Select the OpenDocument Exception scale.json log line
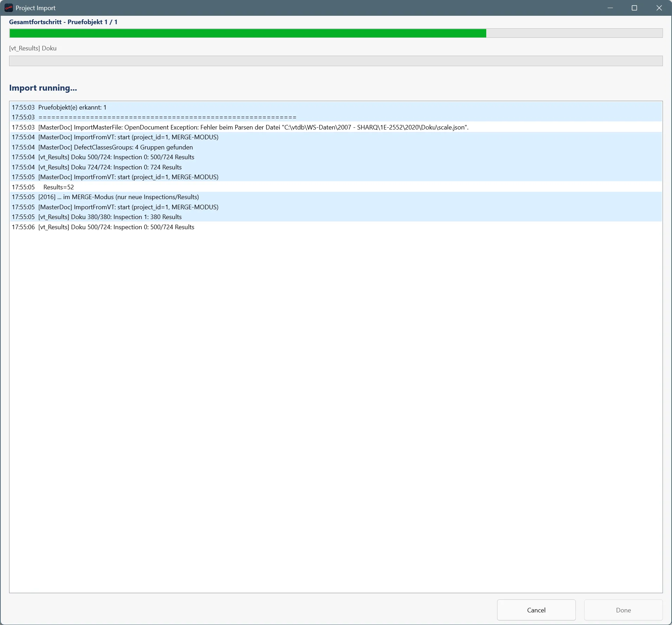The width and height of the screenshot is (672, 625). point(336,127)
